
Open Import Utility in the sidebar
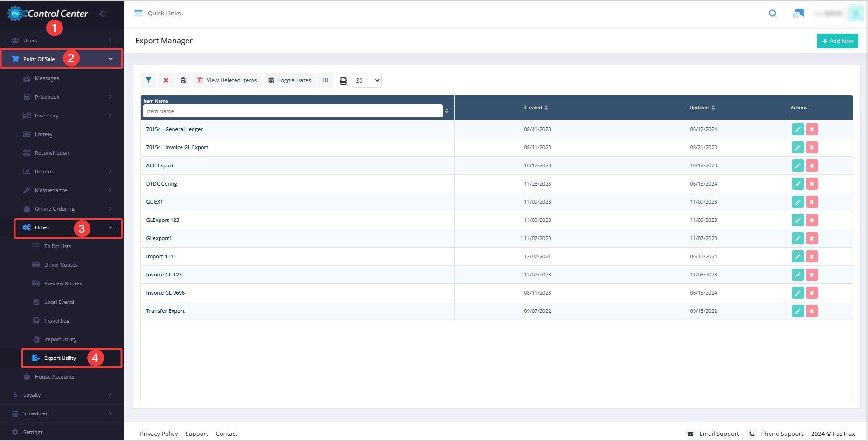60,339
